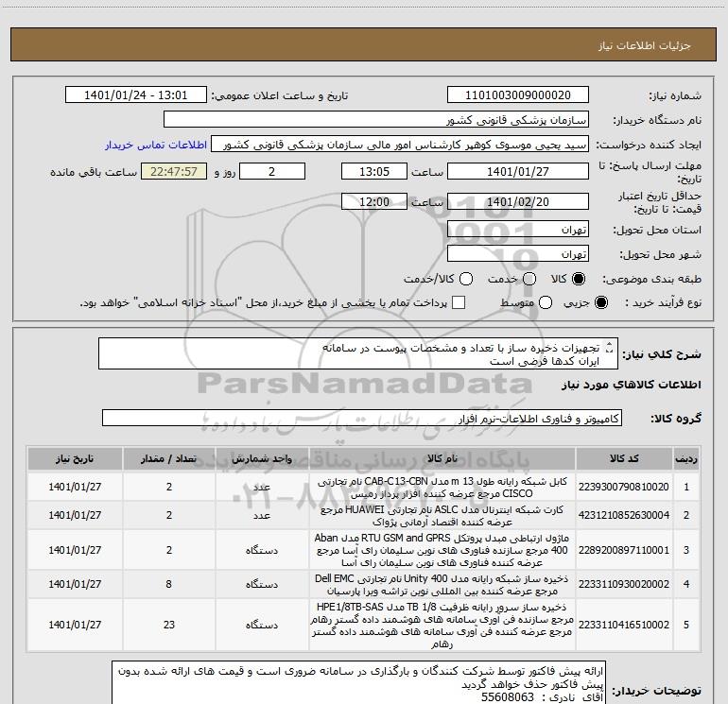Image resolution: width=728 pixels, height=704 pixels.
Task: Click the تاریخ نیاز column header
Action: [75, 458]
